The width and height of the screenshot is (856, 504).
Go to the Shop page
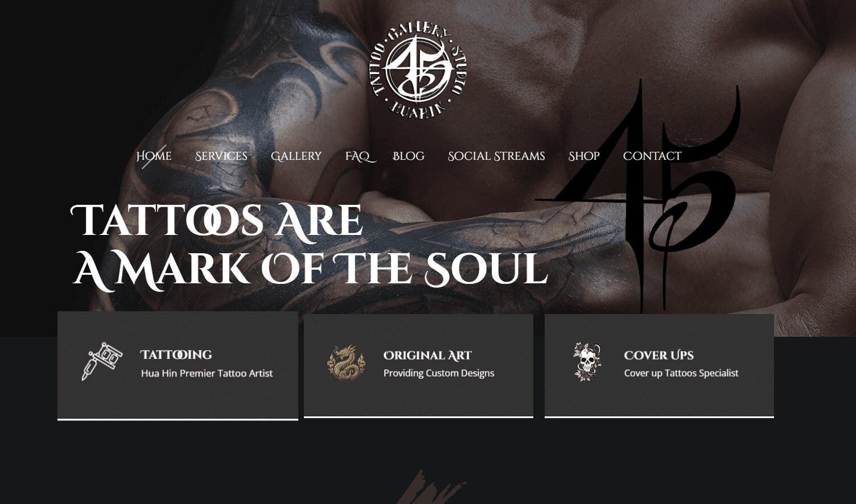tap(584, 156)
